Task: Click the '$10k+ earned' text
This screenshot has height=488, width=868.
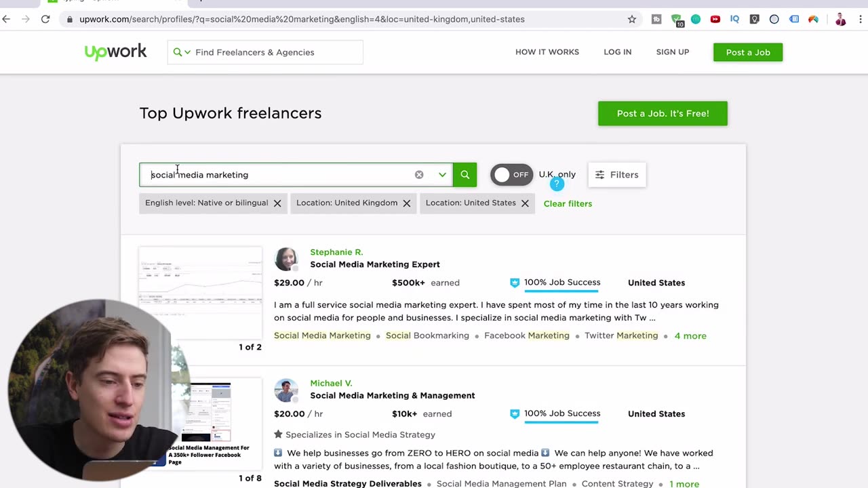Action: point(422,414)
